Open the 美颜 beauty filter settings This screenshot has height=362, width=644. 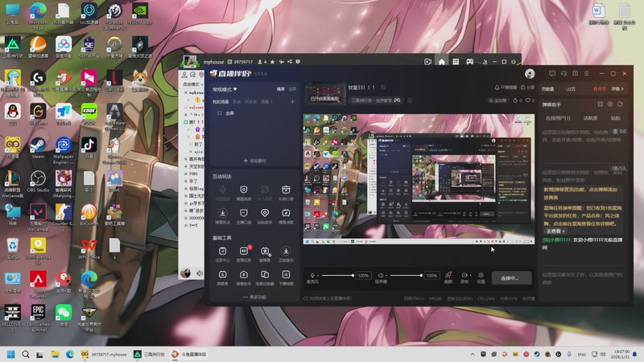point(448,278)
